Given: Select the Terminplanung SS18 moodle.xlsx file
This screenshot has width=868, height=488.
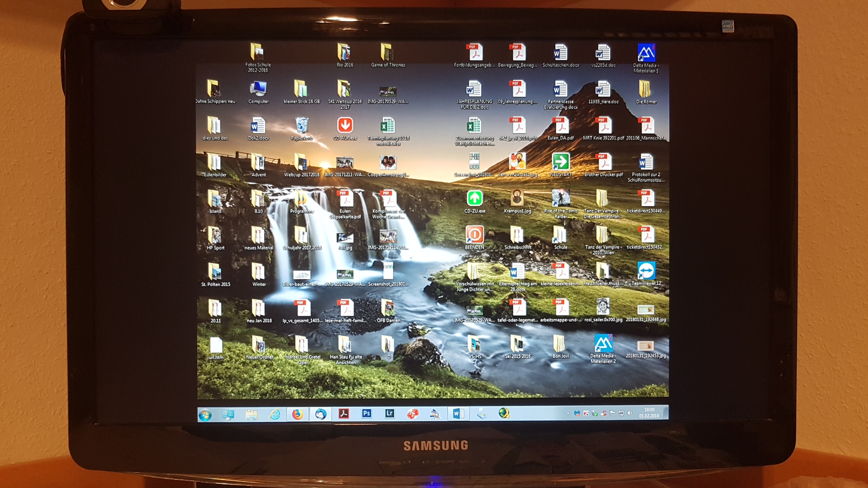Looking at the screenshot, I should coord(388,126).
